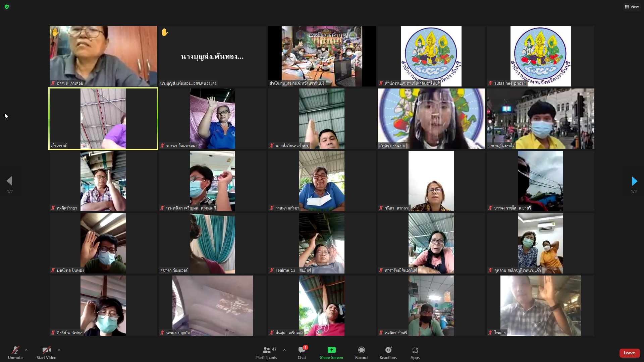The height and width of the screenshot is (362, 644).
Task: Click the red Leave button
Action: pos(629,353)
